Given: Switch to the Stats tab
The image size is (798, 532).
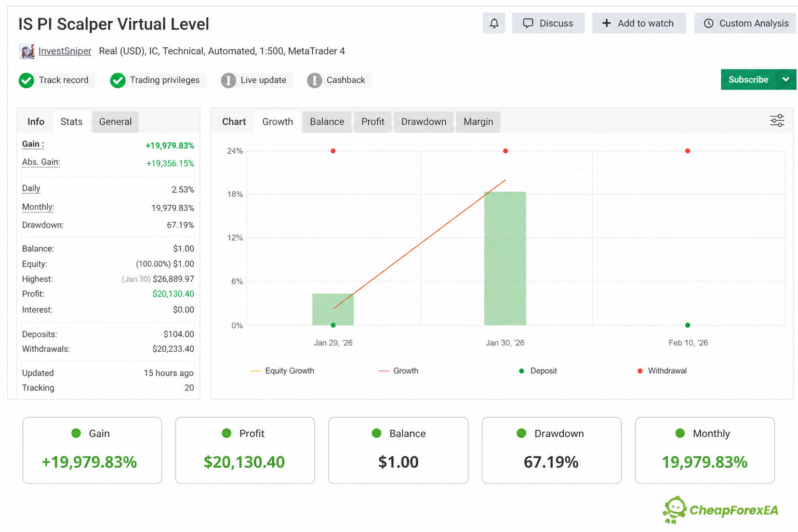Looking at the screenshot, I should tap(71, 122).
